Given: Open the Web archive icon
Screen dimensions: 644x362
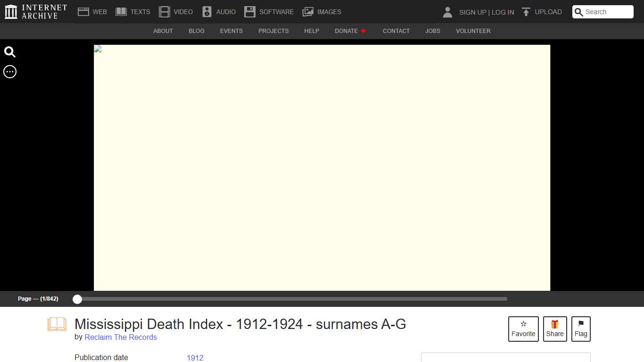Looking at the screenshot, I should click(83, 11).
